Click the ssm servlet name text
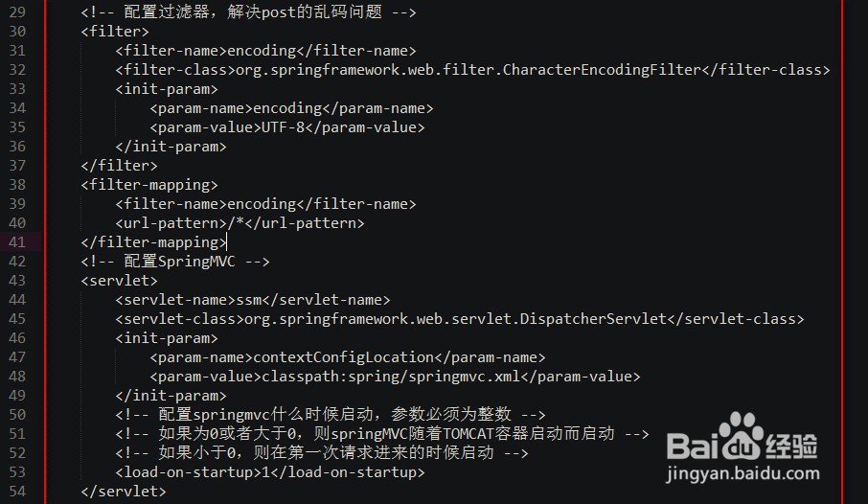The width and height of the screenshot is (868, 504). (248, 300)
